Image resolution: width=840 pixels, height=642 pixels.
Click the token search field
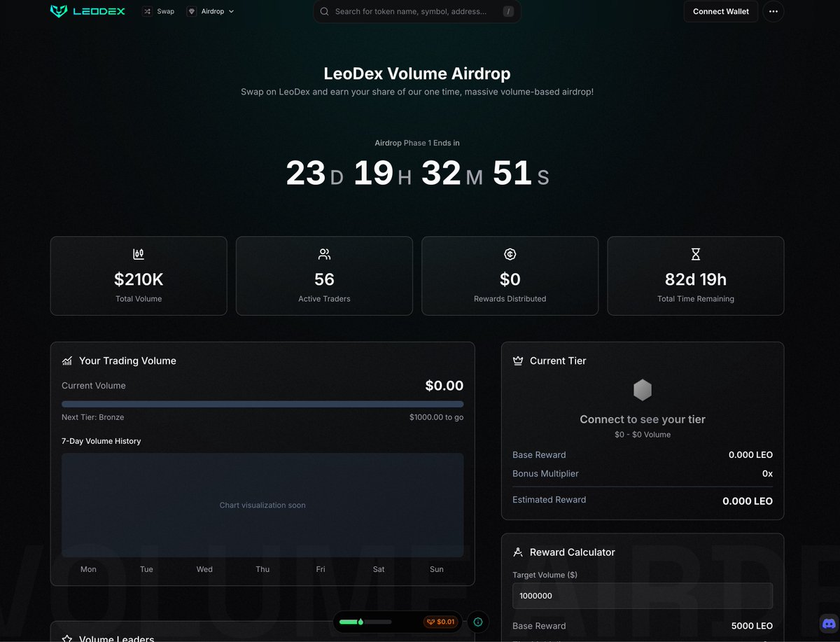(x=417, y=11)
